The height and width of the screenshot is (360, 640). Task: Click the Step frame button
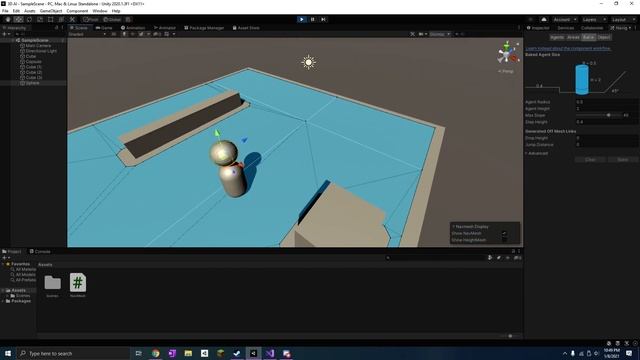323,19
